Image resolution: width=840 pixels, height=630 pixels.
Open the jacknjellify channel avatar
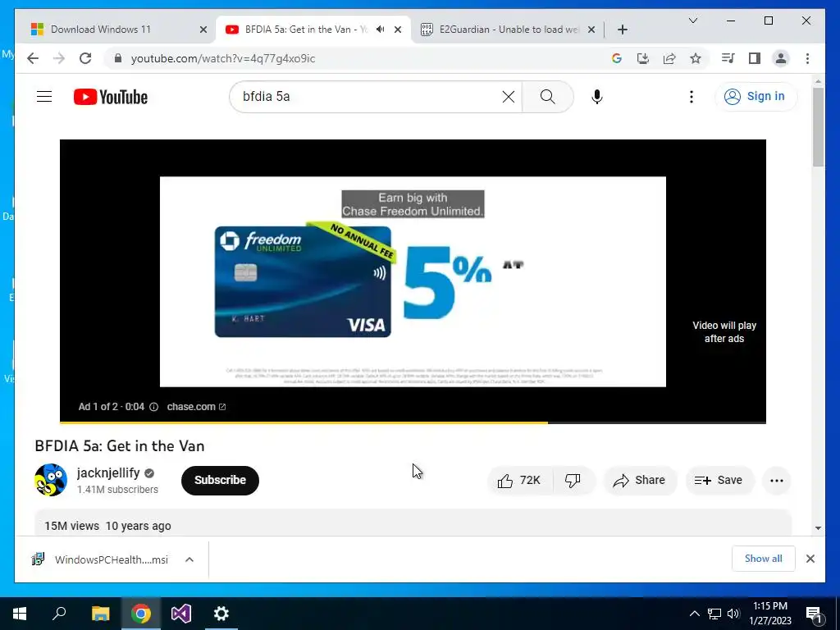pyautogui.click(x=51, y=480)
